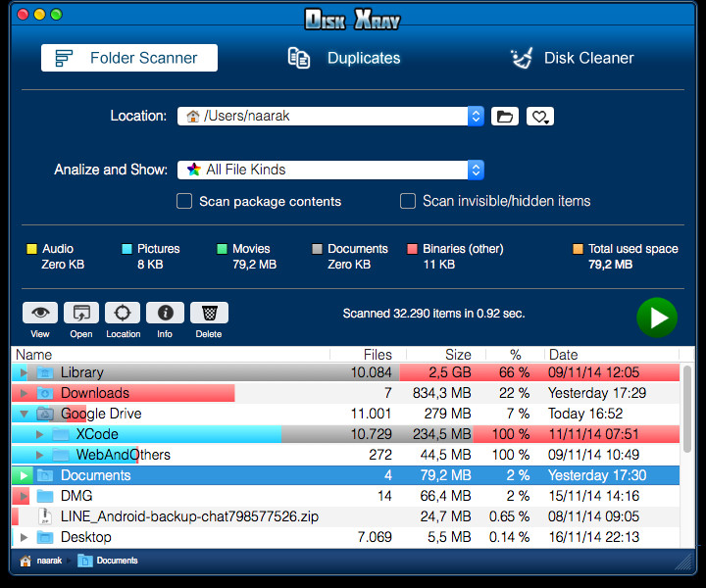
Task: Click the red Binaries (other) swatch
Action: pos(412,249)
